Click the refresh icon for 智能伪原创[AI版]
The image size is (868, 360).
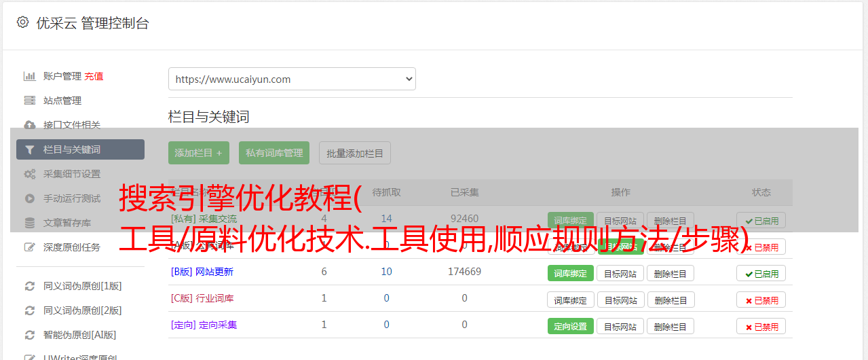[30, 335]
